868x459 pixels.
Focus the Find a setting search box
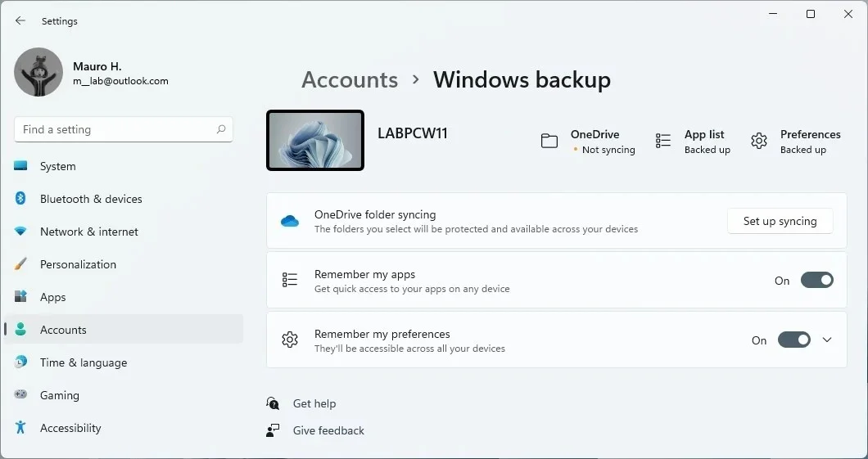tap(124, 129)
